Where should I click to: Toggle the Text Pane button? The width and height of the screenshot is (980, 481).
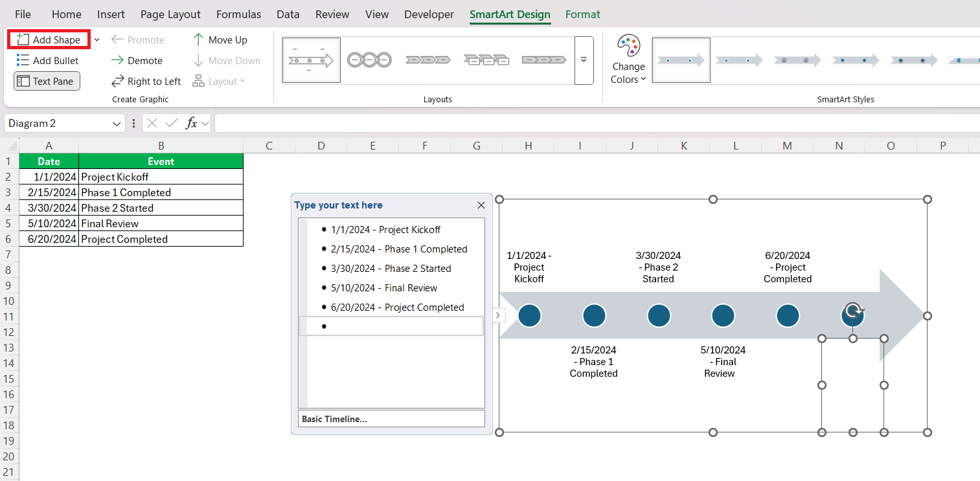(47, 81)
